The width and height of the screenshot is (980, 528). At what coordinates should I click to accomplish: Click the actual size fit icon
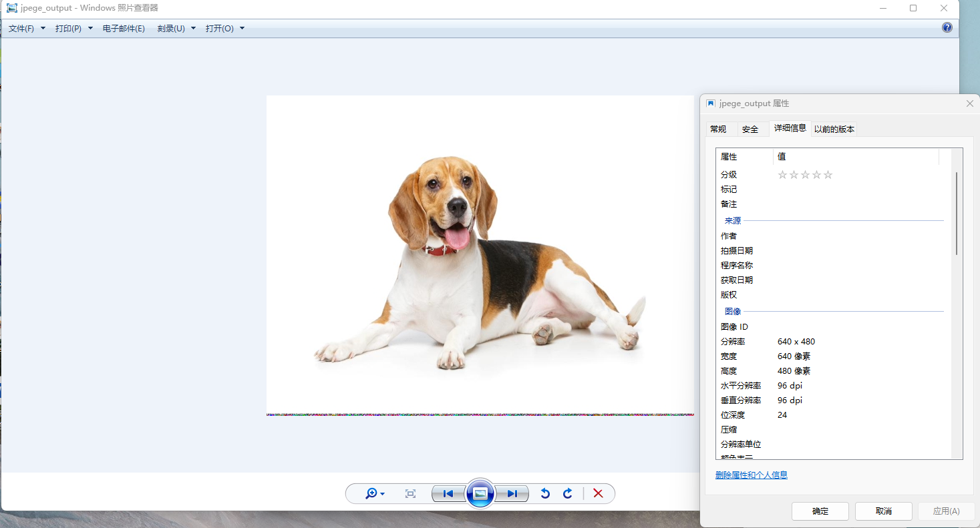410,493
